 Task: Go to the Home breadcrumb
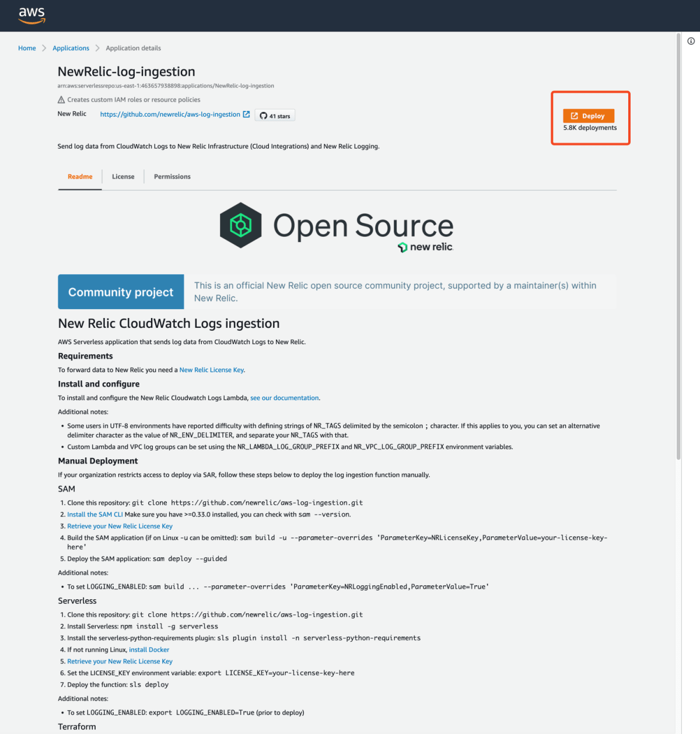click(27, 48)
